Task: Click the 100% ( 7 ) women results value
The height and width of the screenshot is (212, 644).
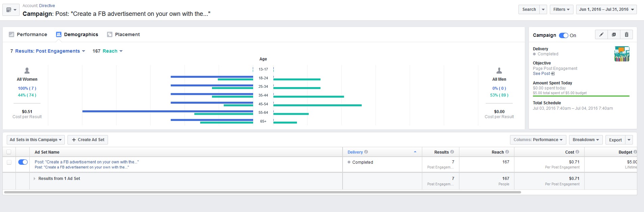Action: 27,88
